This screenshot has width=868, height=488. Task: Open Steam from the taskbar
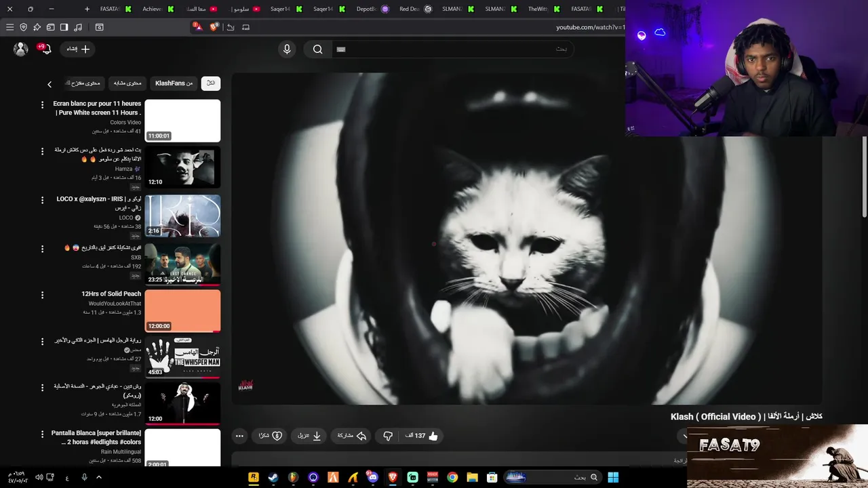[x=273, y=477]
